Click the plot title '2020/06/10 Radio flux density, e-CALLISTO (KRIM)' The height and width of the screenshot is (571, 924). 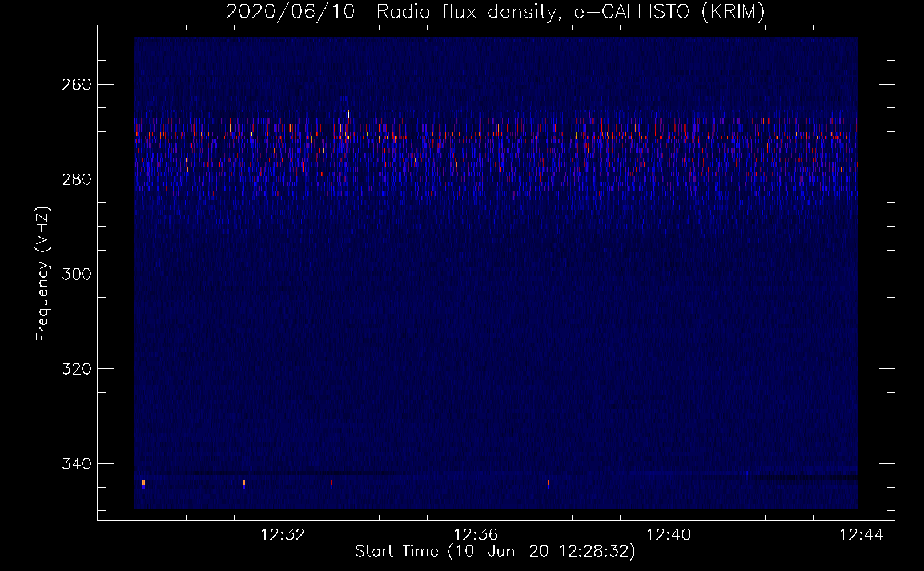pyautogui.click(x=495, y=11)
